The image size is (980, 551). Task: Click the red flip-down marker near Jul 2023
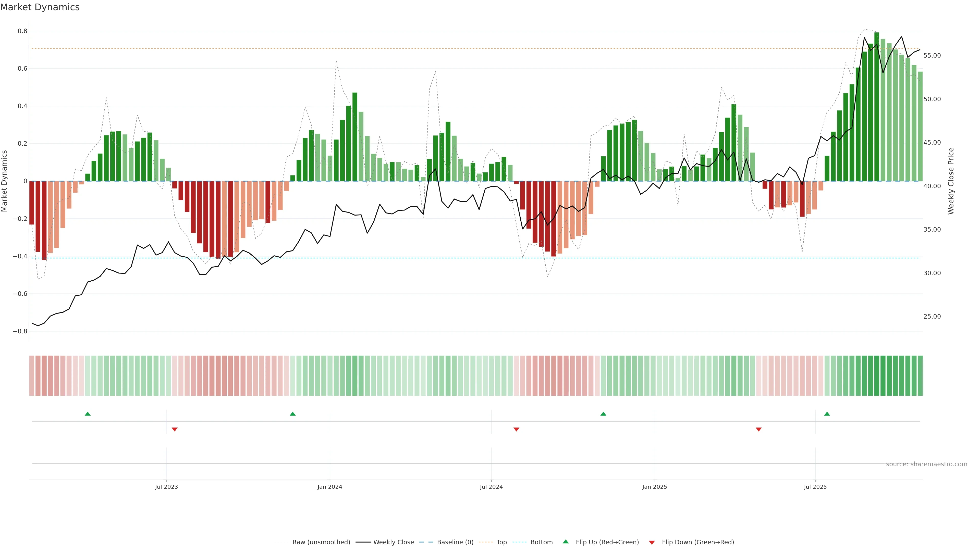point(175,429)
